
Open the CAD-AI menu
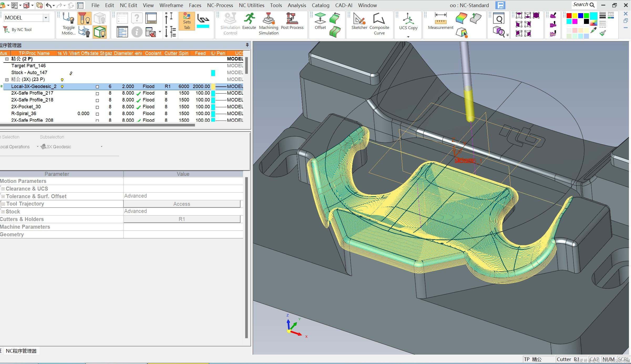point(344,5)
